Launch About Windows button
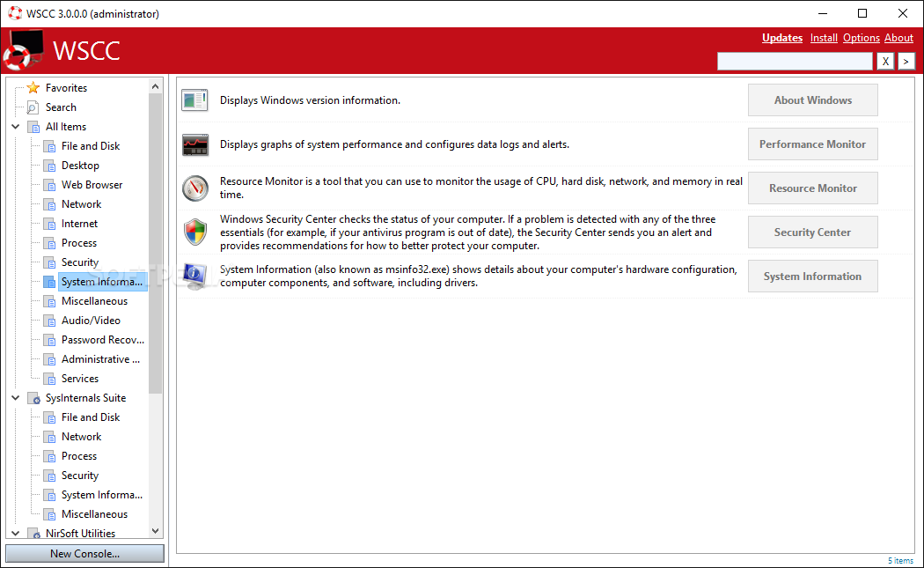Screen dimensions: 924x568 point(812,100)
